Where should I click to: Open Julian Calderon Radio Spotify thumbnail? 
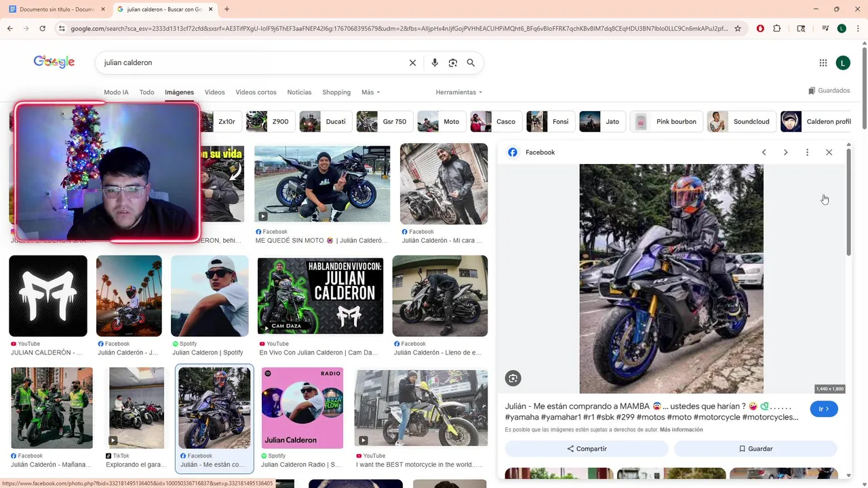point(302,407)
